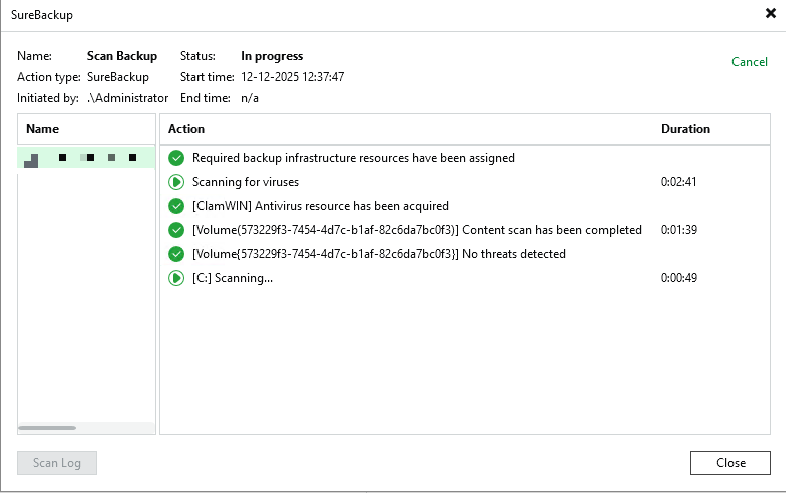Click the Name column header
Viewport: 786px width, 493px height.
pos(43,129)
